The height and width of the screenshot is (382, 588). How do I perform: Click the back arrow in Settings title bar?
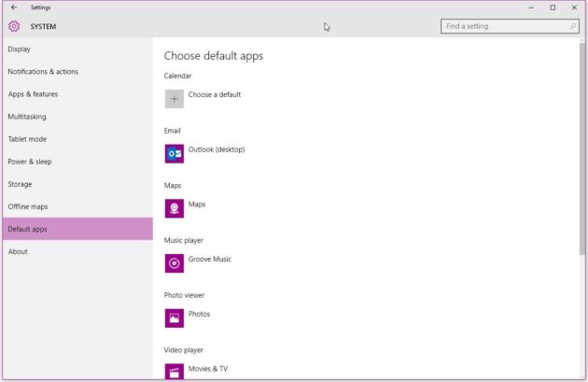point(14,7)
